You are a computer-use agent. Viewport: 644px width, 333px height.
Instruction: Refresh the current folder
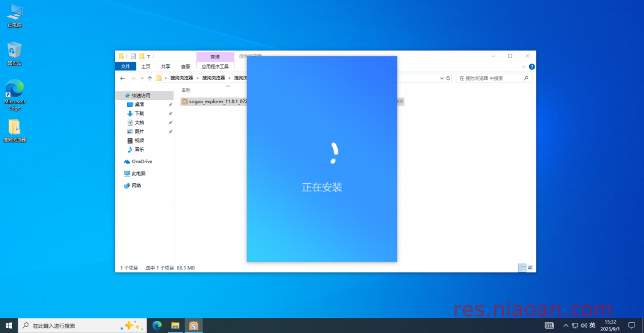coord(448,78)
